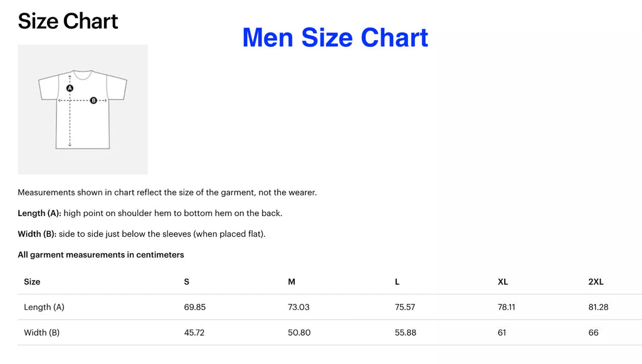Click the 55.88 width value for L
Viewport: 642px width, 364px height.
pyautogui.click(x=406, y=333)
